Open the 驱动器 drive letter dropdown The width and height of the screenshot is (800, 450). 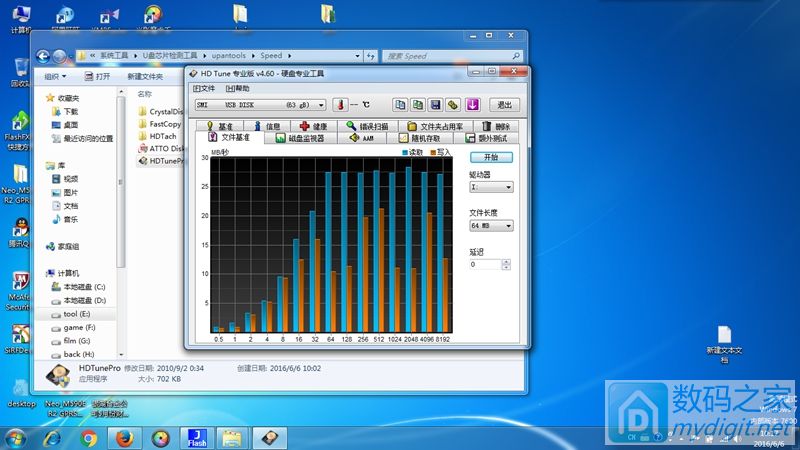tap(491, 187)
